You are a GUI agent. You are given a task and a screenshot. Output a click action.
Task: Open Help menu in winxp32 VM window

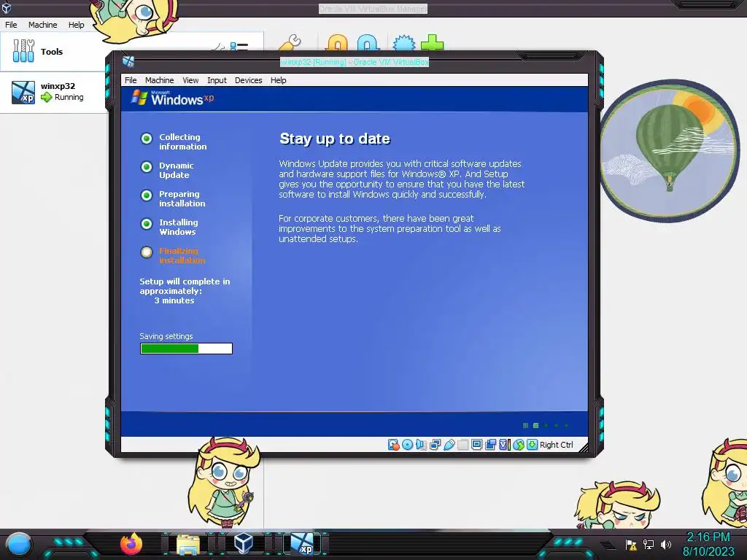[278, 80]
